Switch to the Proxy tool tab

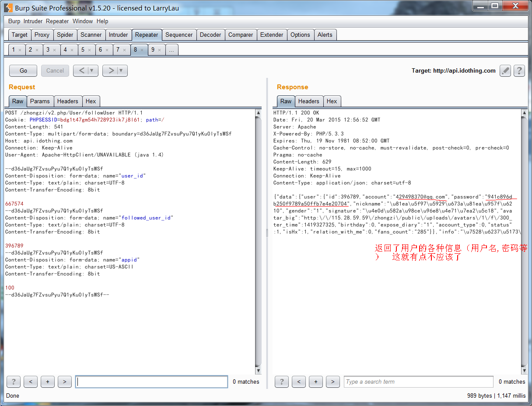click(42, 35)
